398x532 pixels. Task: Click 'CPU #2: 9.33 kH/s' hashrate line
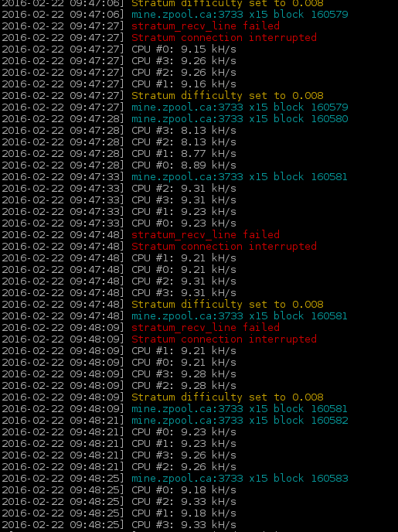(184, 502)
